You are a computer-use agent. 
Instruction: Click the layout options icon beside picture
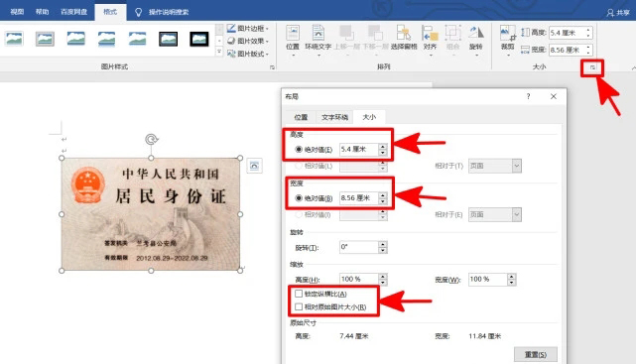254,166
